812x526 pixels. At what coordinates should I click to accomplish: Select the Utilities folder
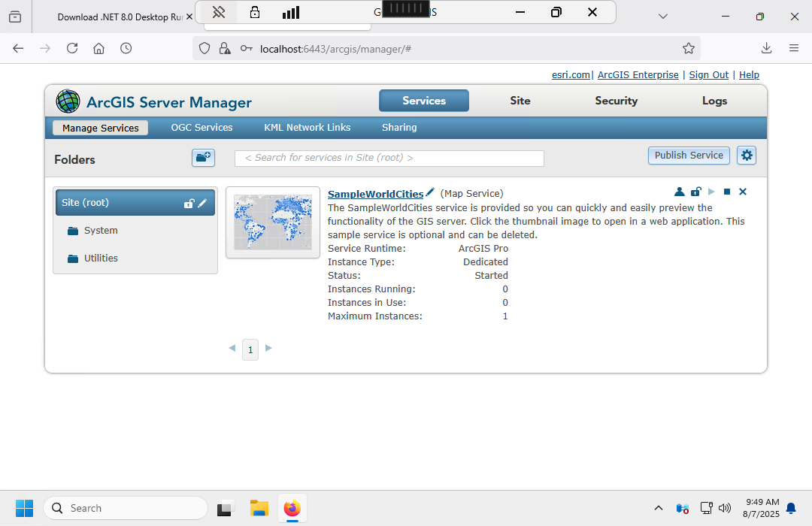point(101,258)
